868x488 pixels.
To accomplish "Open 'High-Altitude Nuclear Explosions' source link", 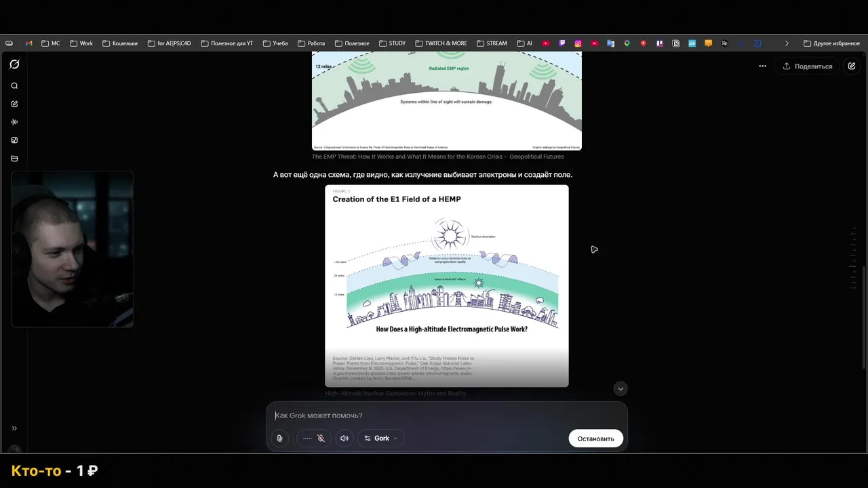I will 395,393.
